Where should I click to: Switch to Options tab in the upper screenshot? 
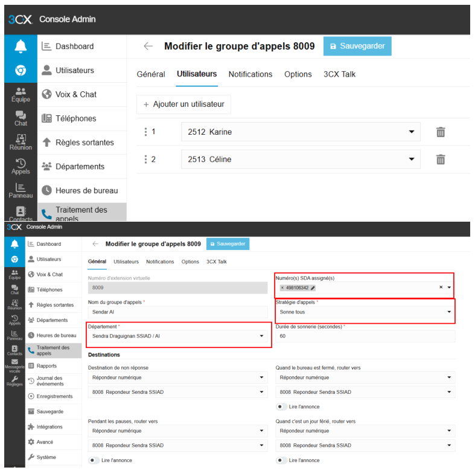(298, 74)
